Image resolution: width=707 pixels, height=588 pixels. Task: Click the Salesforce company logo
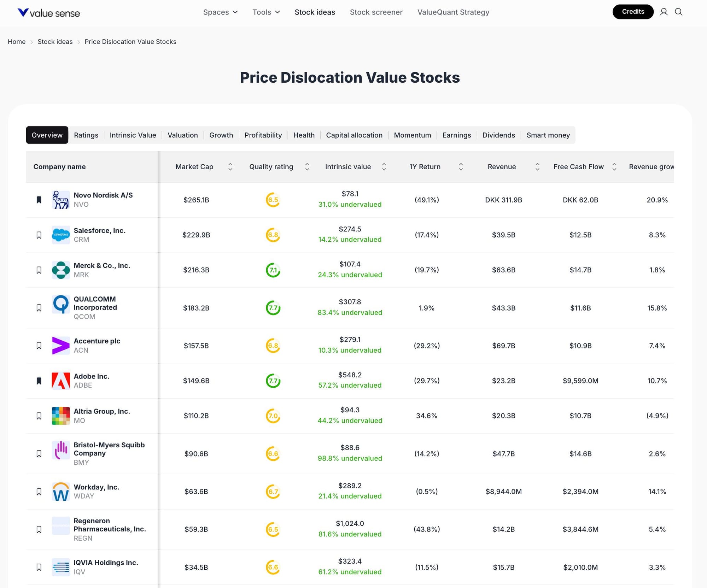[61, 235]
